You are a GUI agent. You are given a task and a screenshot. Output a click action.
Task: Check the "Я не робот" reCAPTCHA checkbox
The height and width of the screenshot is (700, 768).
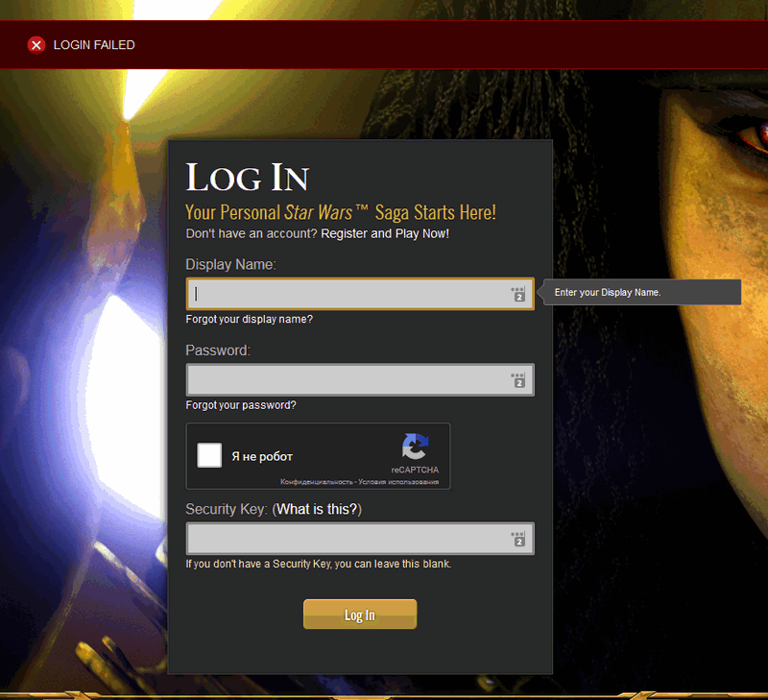pyautogui.click(x=209, y=455)
